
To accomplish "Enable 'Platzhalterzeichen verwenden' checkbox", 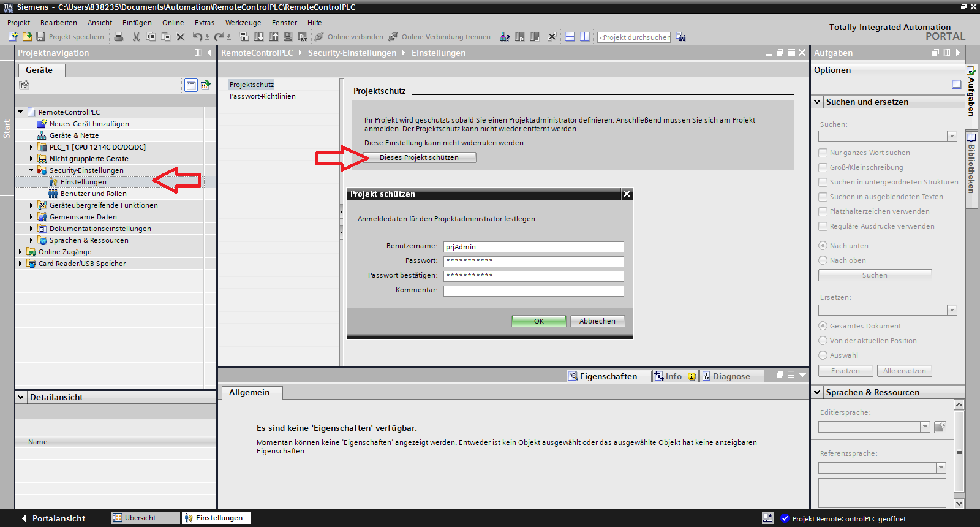I will coord(823,211).
